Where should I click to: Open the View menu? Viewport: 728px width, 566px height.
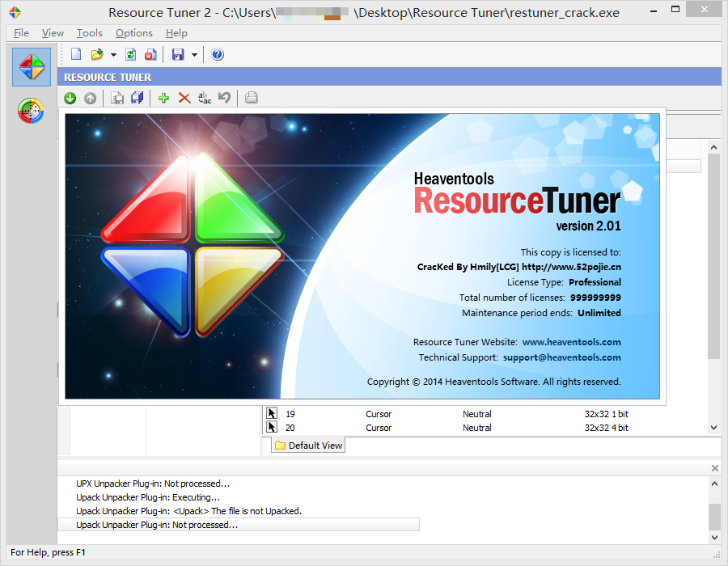click(x=53, y=33)
